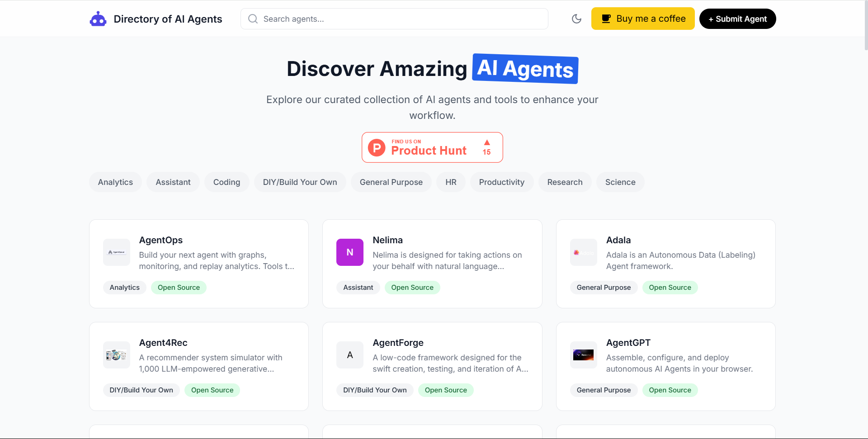Click the AgentForge A icon

[350, 355]
